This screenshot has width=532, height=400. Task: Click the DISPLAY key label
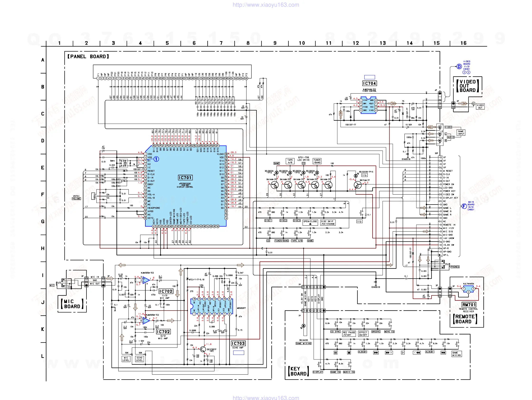(318, 372)
